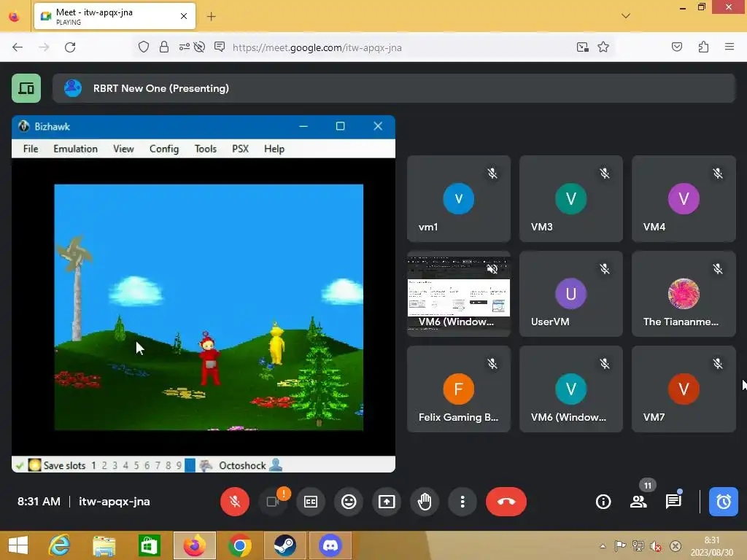Screen dimensions: 747x560
Task: Open the Pocket save icon
Action: pos(676,47)
